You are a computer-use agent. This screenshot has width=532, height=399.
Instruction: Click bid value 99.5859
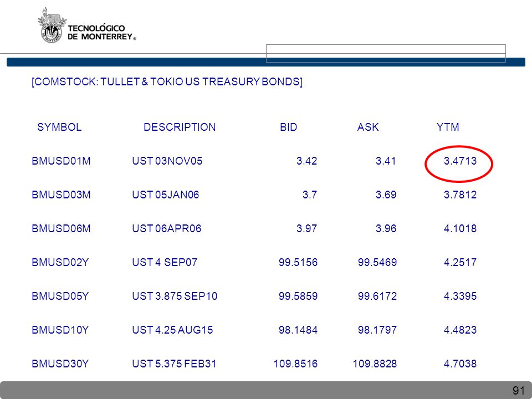coord(298,296)
